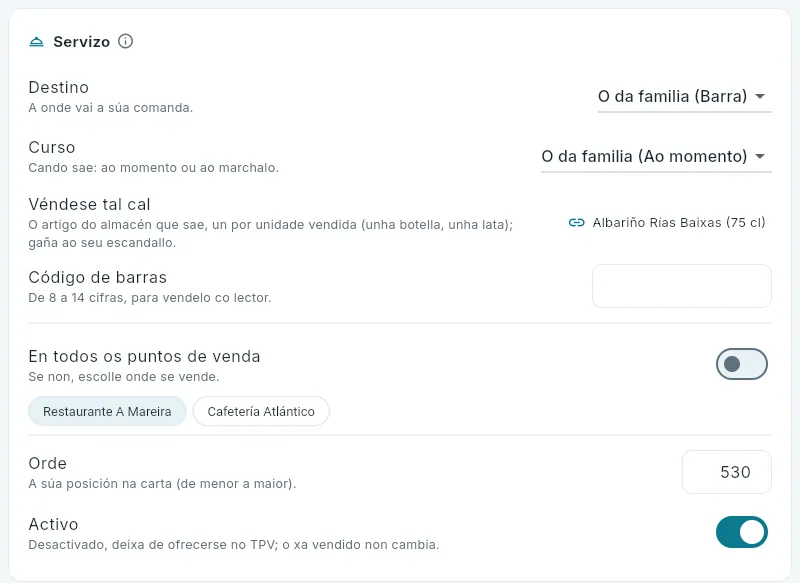The width and height of the screenshot is (800, 583).
Task: Open the Destino dropdown
Action: click(x=684, y=96)
